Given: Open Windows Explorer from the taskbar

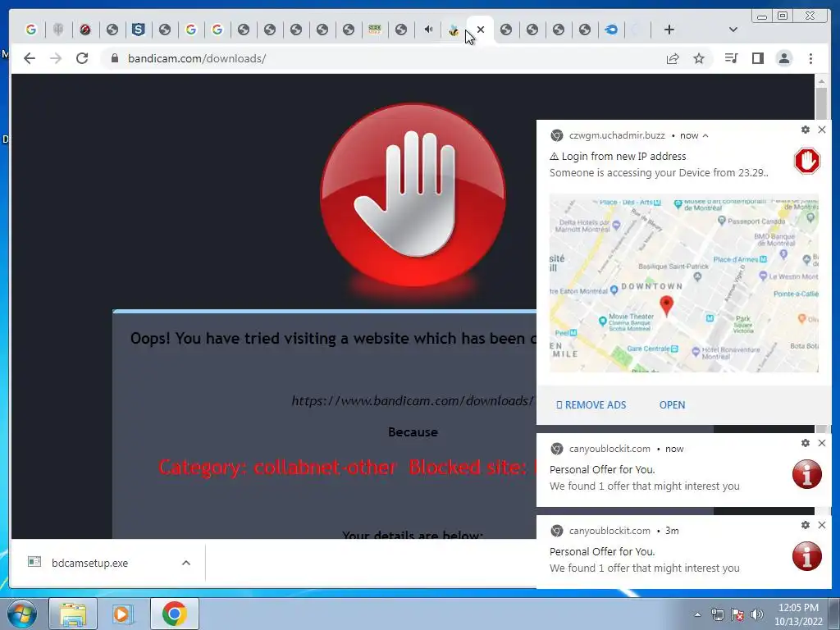Looking at the screenshot, I should point(73,614).
